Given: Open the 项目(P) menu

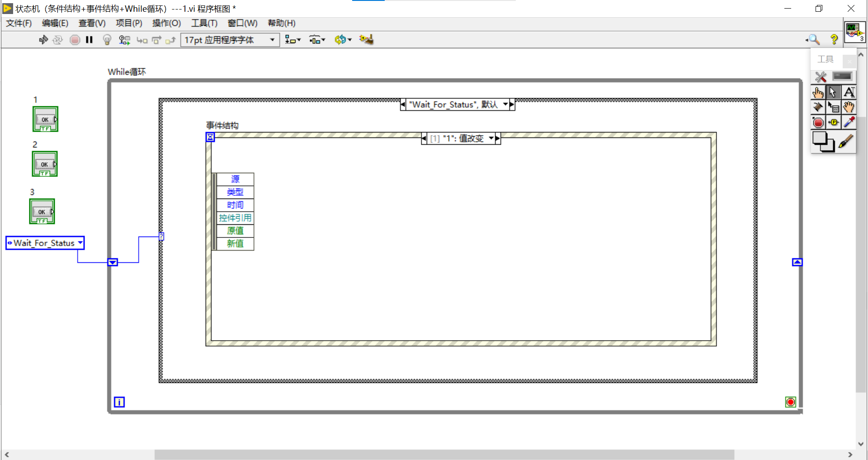Looking at the screenshot, I should 129,23.
